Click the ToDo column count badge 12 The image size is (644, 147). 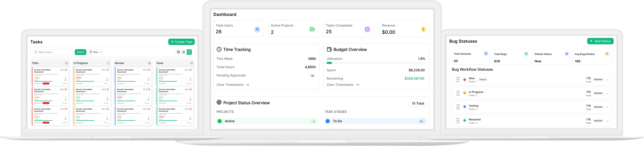pyautogui.click(x=66, y=63)
